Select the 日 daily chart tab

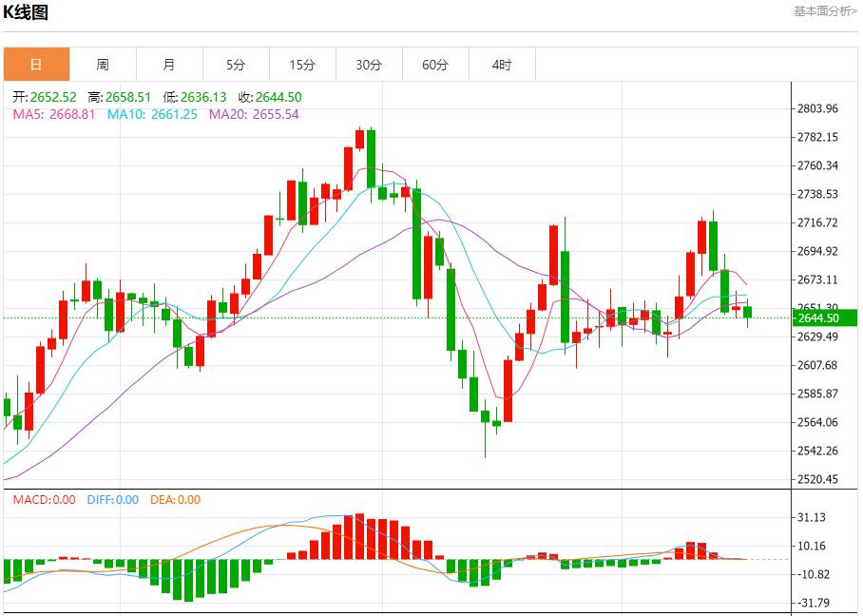36,65
